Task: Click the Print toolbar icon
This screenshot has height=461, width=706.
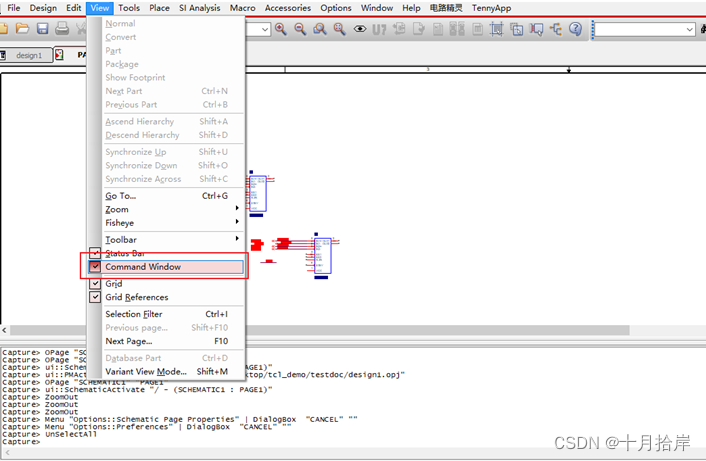Action: coord(62,29)
